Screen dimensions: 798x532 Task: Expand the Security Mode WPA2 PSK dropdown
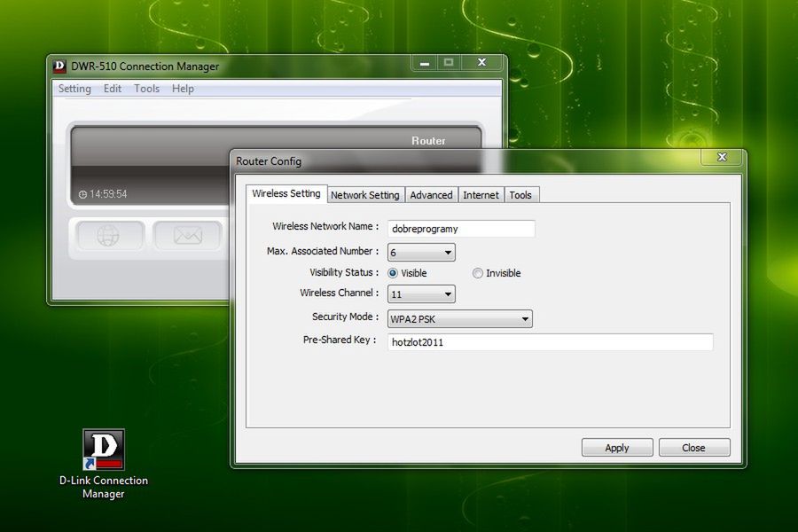(x=460, y=319)
